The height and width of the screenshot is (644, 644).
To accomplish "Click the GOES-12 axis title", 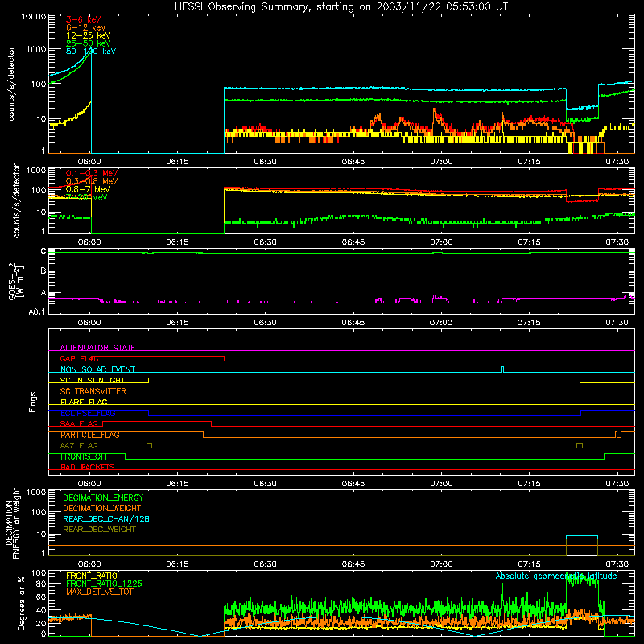I will (16, 281).
